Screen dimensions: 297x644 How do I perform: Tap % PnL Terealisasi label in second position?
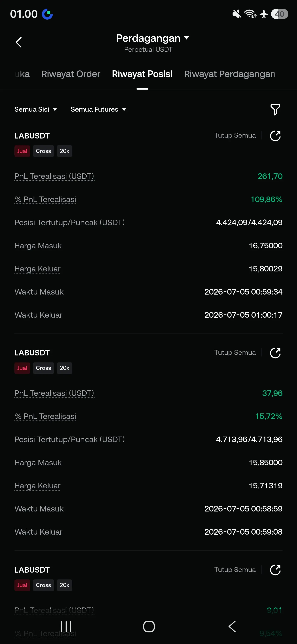(x=45, y=417)
